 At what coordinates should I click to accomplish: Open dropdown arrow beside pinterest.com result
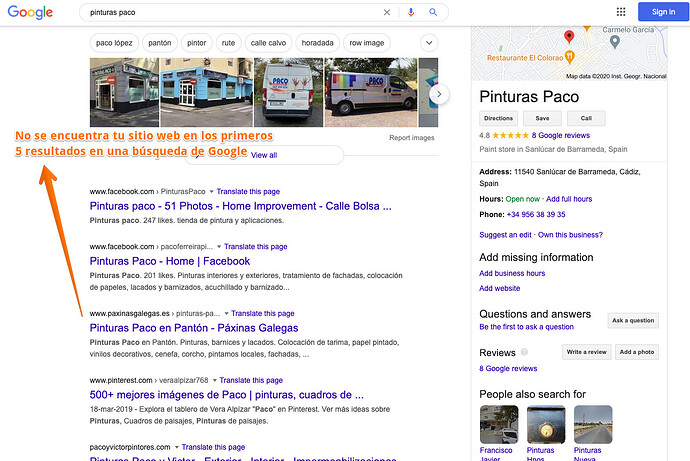tap(215, 381)
